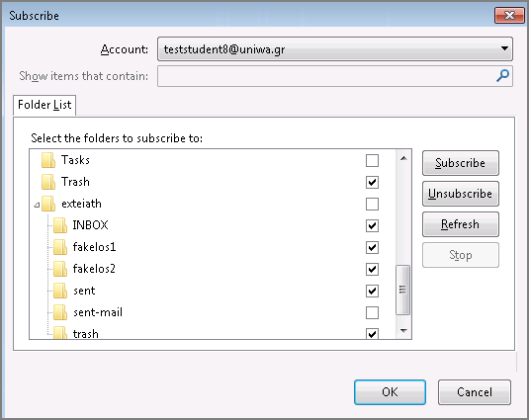Click the exteiath folder icon
The height and width of the screenshot is (420, 529).
[48, 204]
